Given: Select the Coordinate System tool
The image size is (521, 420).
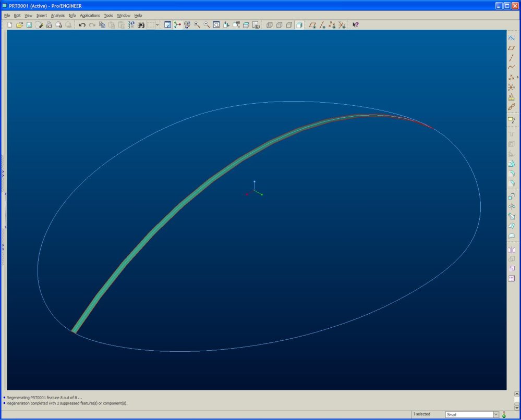Looking at the screenshot, I should coord(512,88).
